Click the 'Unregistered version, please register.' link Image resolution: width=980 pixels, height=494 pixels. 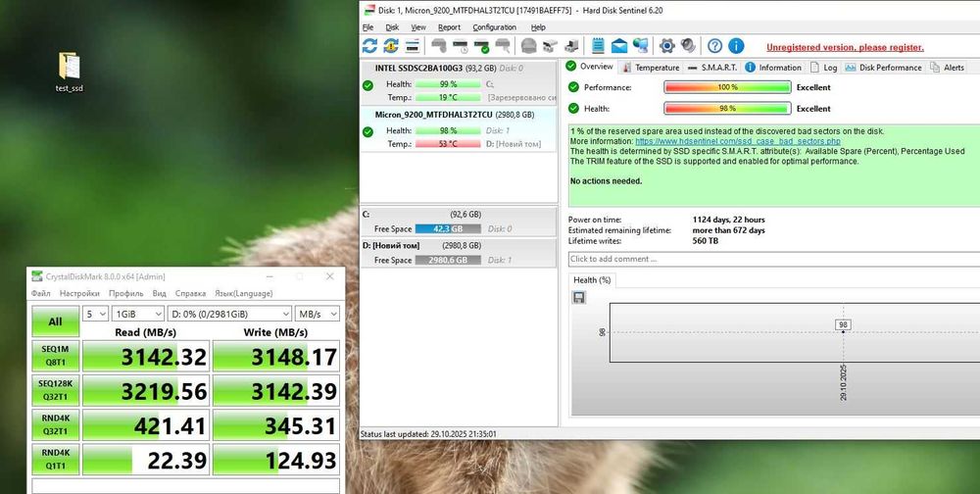(845, 47)
